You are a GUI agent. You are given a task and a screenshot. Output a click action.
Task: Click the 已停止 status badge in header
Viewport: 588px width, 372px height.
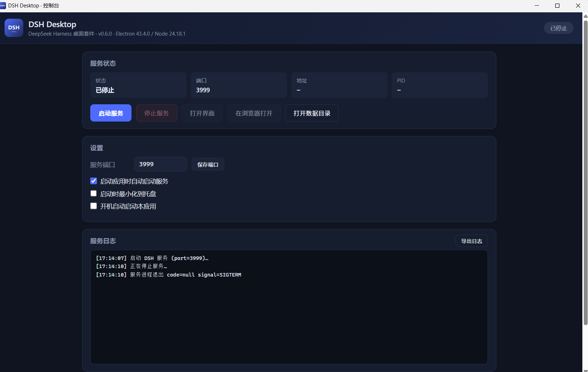click(x=559, y=28)
